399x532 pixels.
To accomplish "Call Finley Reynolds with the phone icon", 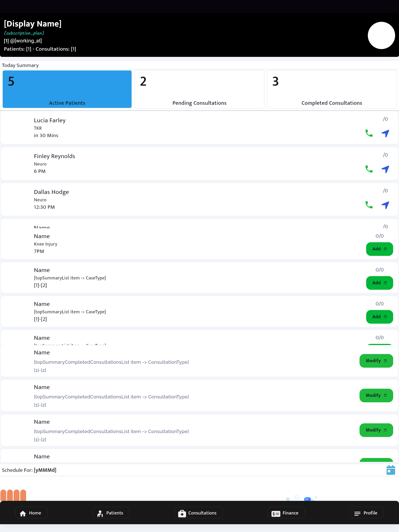I will pos(369,169).
